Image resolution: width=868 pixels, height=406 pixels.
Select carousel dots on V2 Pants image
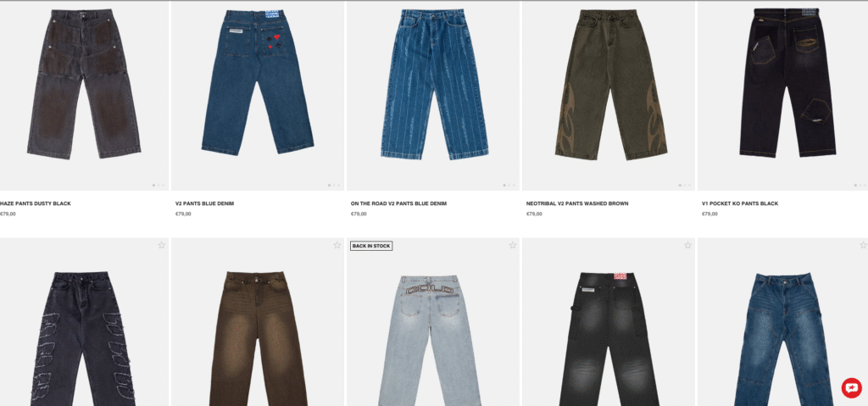pyautogui.click(x=334, y=186)
